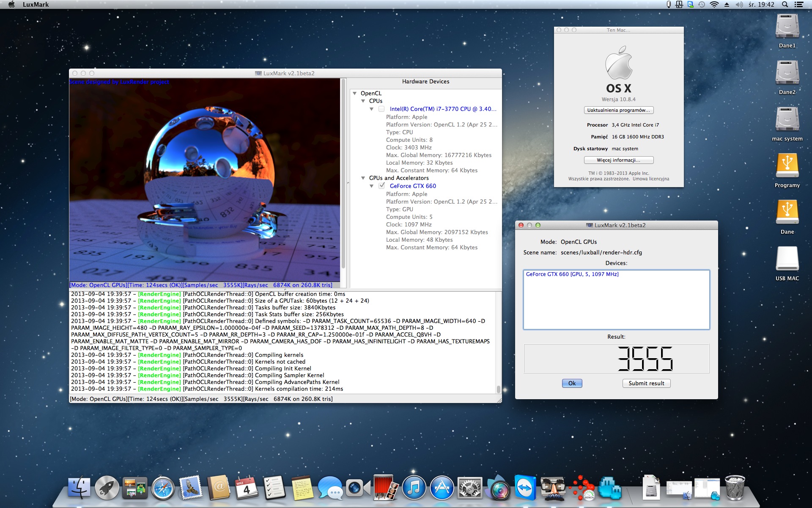Open Notification Center list icon

coord(799,5)
